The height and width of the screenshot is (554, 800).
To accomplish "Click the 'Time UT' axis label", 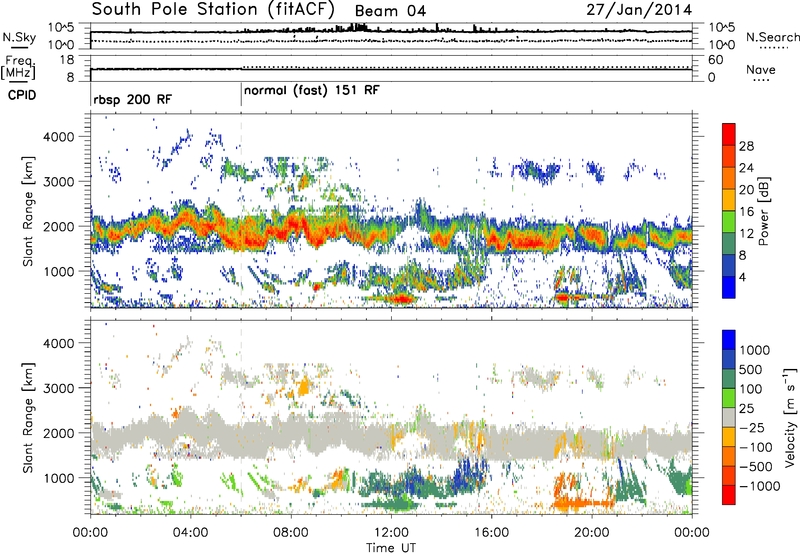I will pos(391,547).
